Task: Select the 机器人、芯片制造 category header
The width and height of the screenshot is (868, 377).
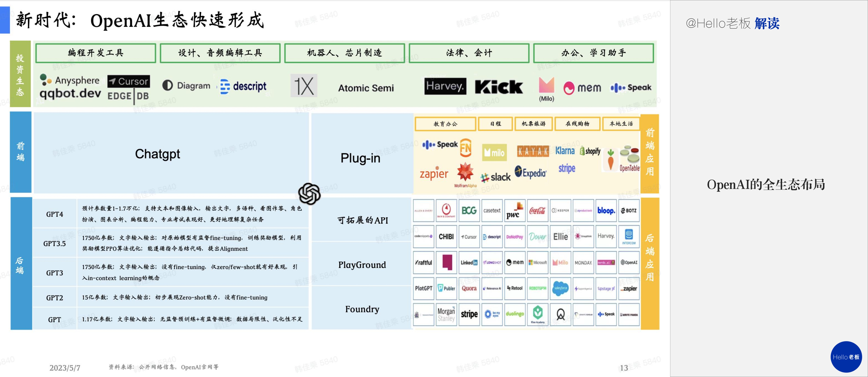Action: pyautogui.click(x=344, y=53)
